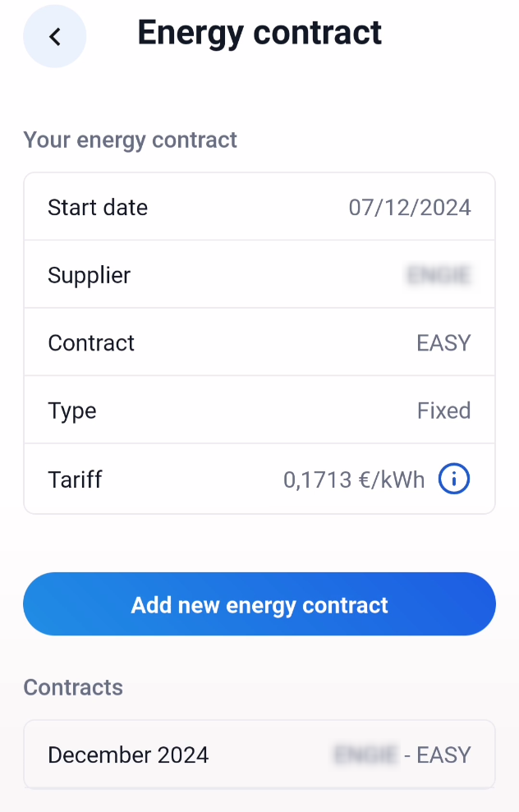
Task: Select the Tariff row
Action: (x=259, y=479)
